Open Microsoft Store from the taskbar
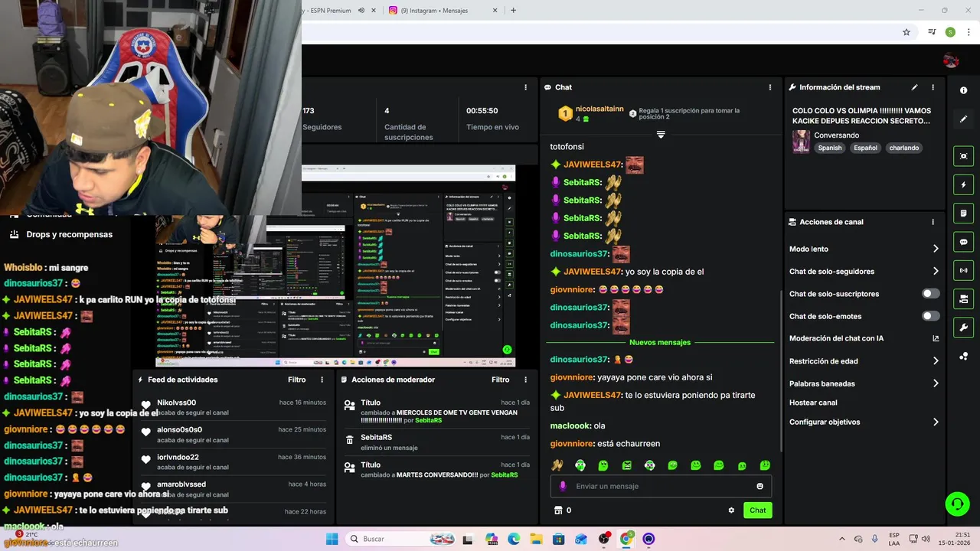The height and width of the screenshot is (551, 980). pos(559,539)
